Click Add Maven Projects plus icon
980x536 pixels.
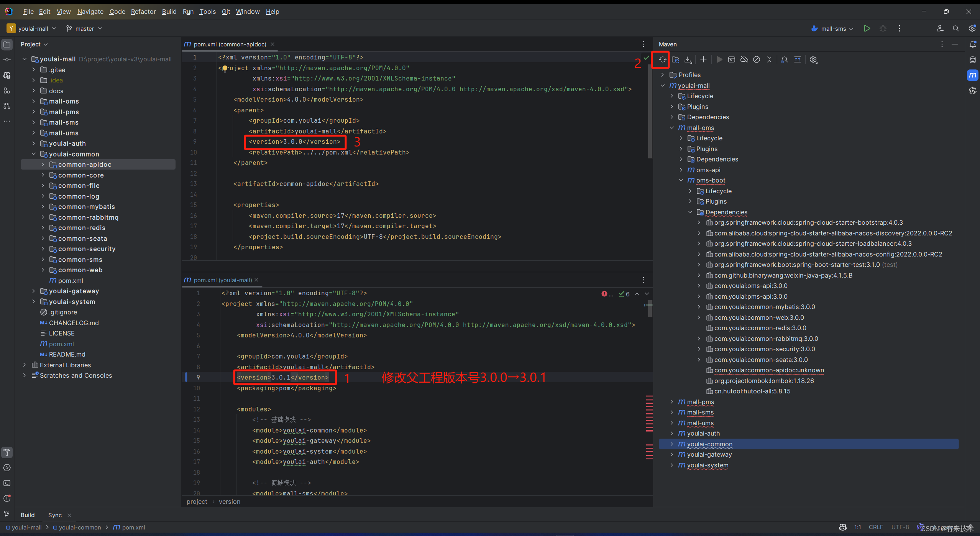pos(703,60)
